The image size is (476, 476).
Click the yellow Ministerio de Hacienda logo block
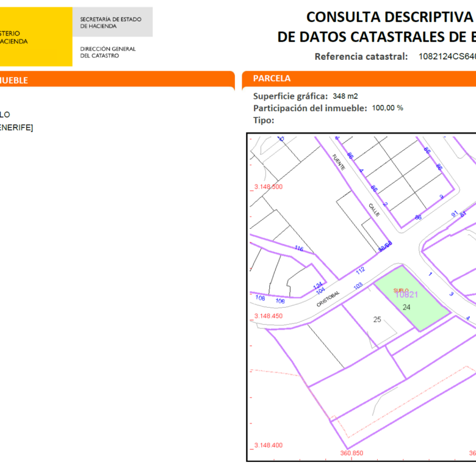(36, 37)
